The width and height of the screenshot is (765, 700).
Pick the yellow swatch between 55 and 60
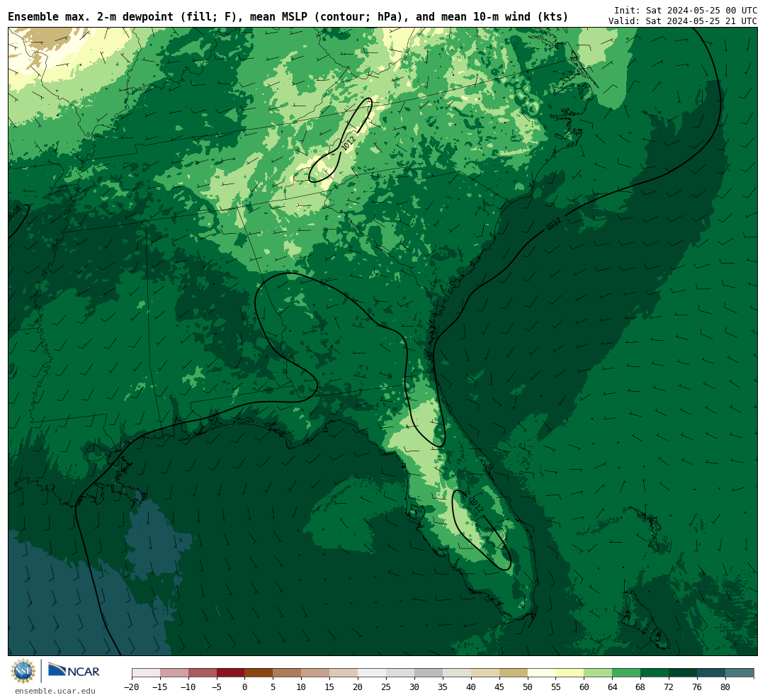click(x=569, y=673)
